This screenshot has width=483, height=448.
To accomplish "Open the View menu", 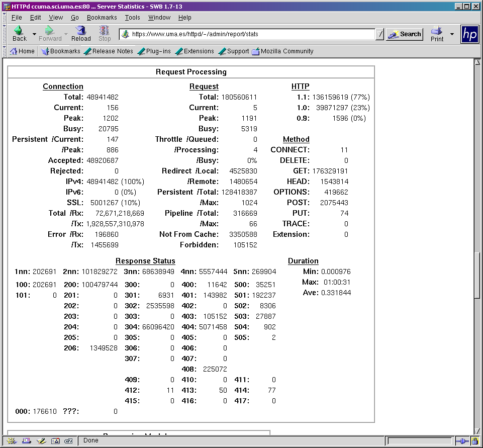I will point(56,18).
